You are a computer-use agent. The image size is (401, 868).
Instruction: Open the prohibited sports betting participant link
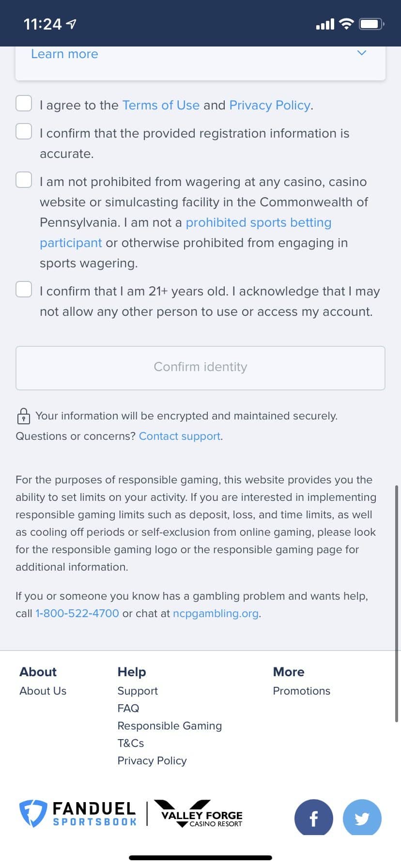(x=259, y=222)
